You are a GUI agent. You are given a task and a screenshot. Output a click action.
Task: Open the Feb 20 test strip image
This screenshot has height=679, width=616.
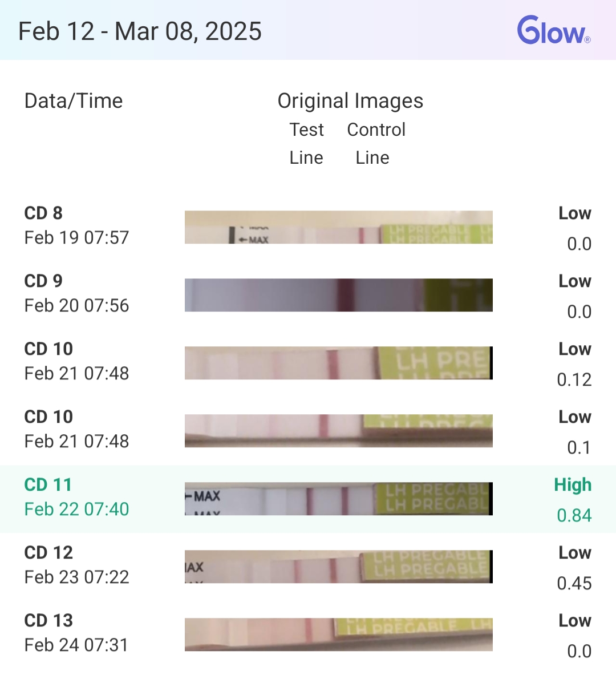pos(338,295)
